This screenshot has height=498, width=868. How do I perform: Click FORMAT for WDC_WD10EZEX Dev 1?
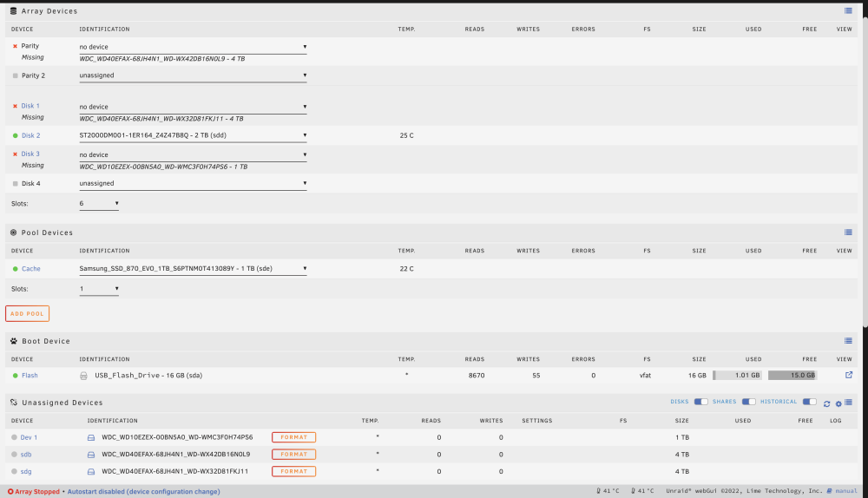pyautogui.click(x=294, y=437)
